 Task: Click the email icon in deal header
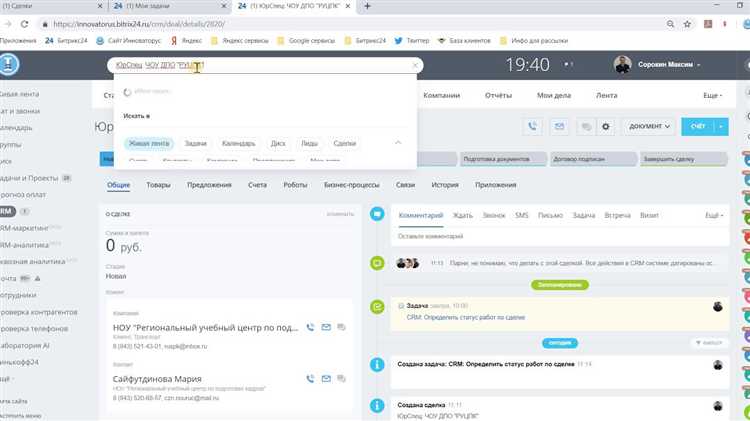tap(559, 126)
